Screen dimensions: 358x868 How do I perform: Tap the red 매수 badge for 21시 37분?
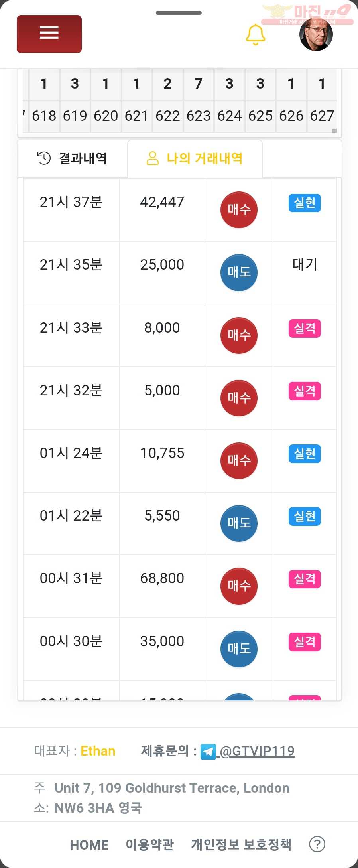coord(239,210)
